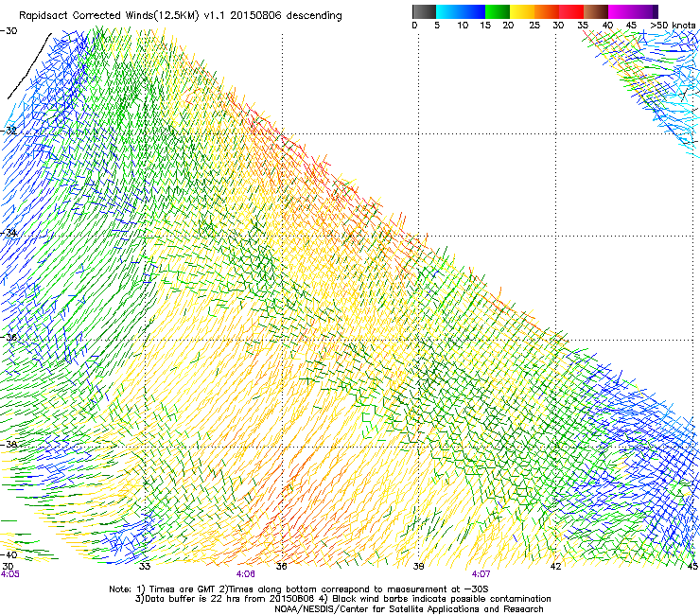Image resolution: width=700 pixels, height=615 pixels.
Task: Click the '-32' latitude axis label
Action: pyautogui.click(x=9, y=131)
